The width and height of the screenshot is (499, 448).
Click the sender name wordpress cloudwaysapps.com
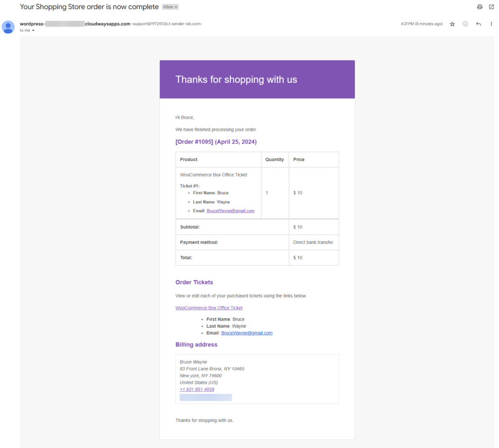click(x=75, y=24)
